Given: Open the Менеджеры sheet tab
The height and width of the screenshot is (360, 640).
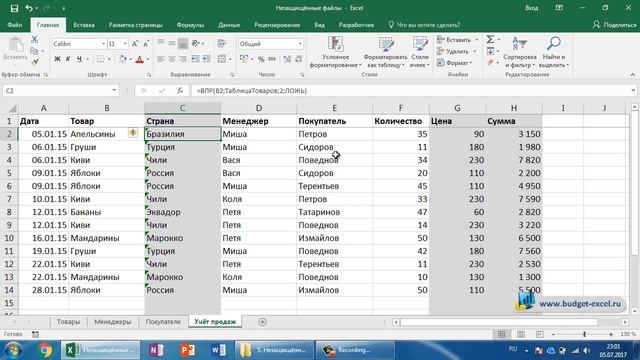Looking at the screenshot, I should [x=113, y=322].
